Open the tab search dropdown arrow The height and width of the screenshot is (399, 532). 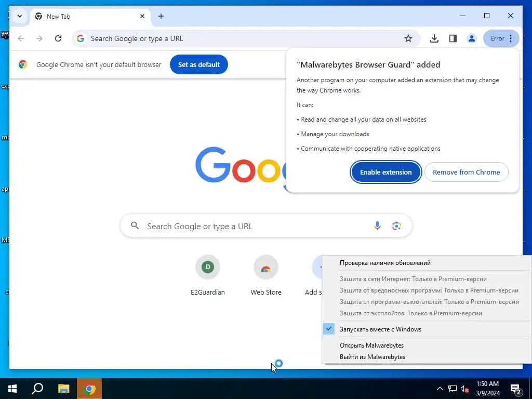20,16
